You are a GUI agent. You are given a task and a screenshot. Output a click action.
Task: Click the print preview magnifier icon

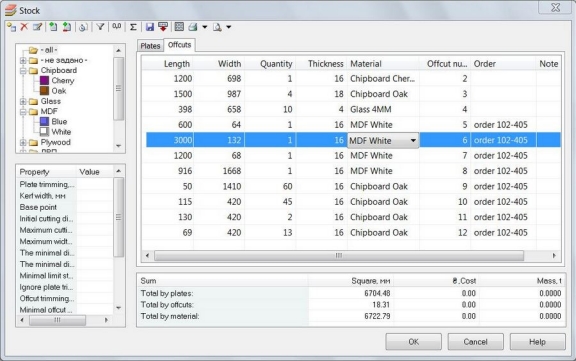pyautogui.click(x=217, y=27)
